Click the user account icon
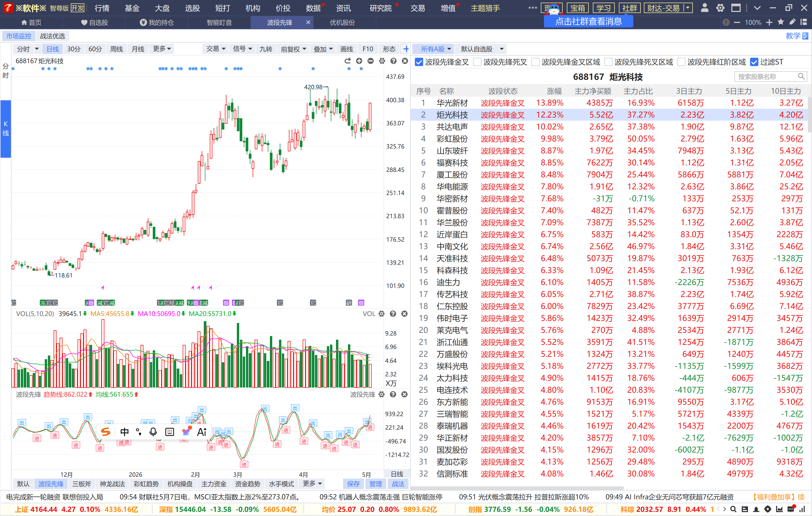812x516 pixels. tap(705, 8)
